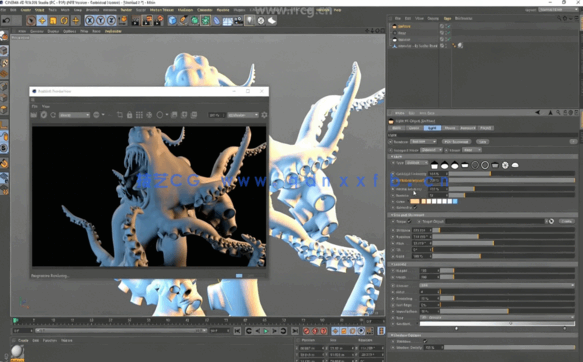Activate the Scale tool
The image size is (583, 362).
[x=53, y=20]
